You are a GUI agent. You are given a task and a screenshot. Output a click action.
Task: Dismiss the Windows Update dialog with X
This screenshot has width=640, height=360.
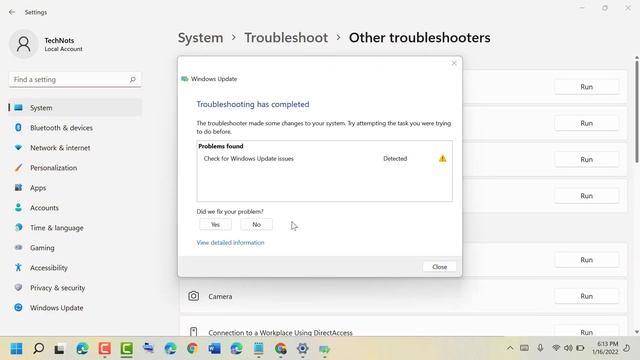[x=454, y=63]
